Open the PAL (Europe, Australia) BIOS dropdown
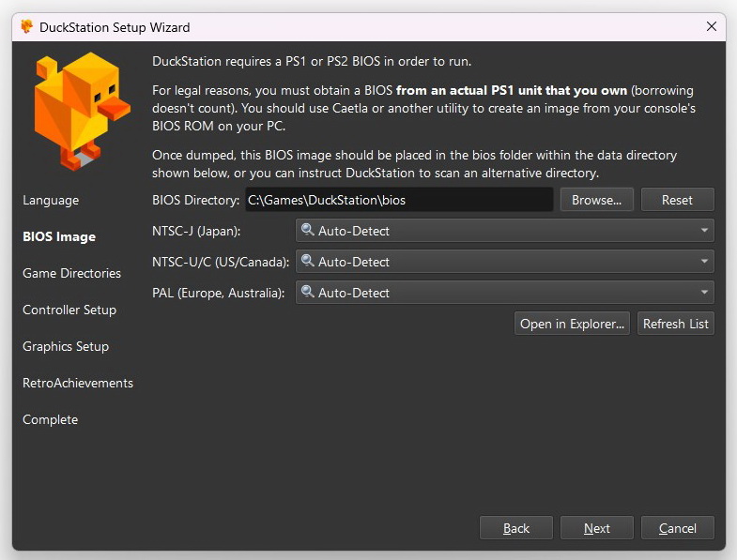 [x=505, y=293]
